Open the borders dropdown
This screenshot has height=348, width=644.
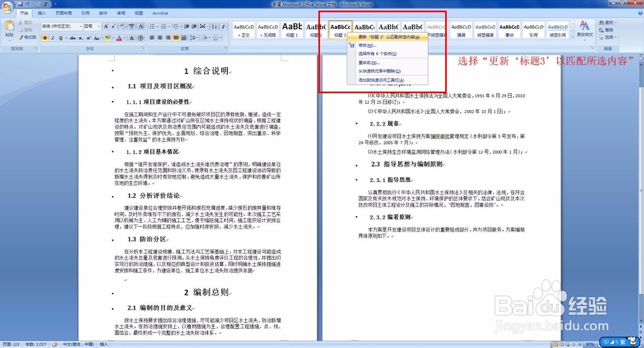220,38
